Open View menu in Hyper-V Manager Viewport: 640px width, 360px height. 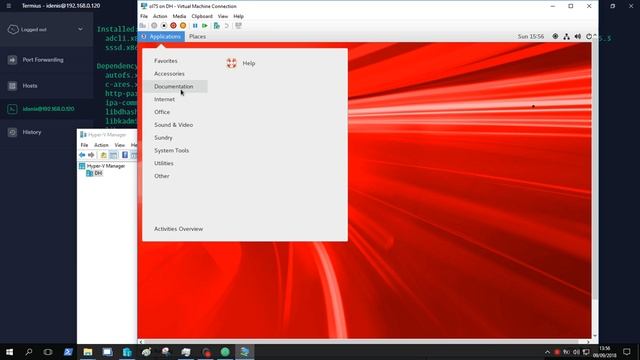coord(119,145)
